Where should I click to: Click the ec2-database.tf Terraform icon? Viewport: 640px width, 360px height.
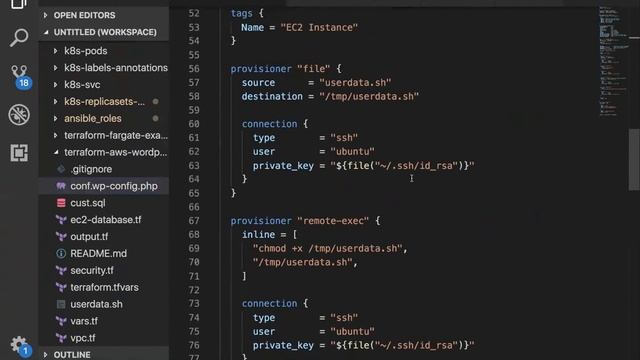coord(61,220)
